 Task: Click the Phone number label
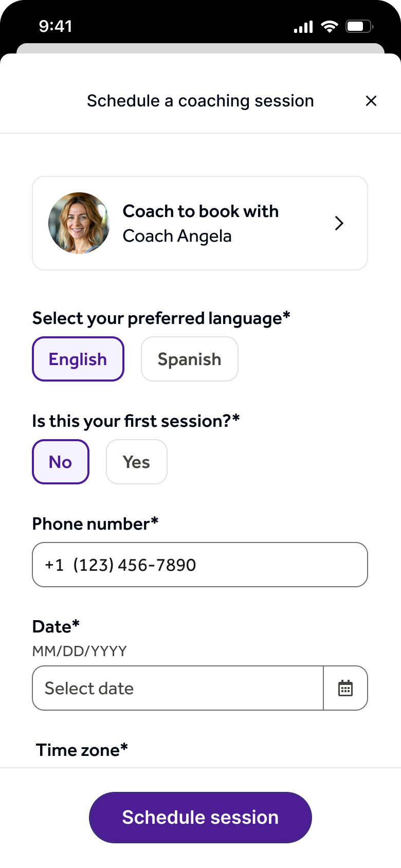click(95, 523)
